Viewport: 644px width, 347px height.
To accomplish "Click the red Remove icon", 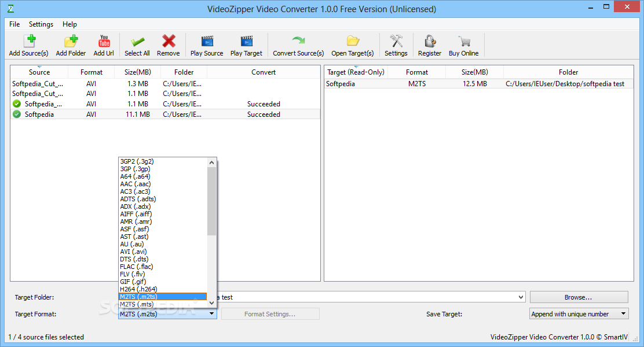I will coord(169,41).
